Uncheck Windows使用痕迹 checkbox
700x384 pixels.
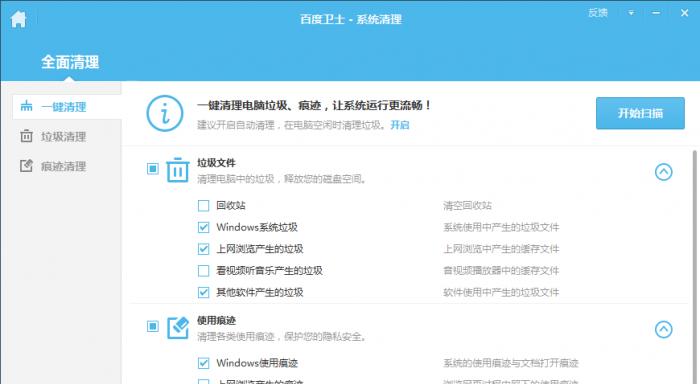[x=203, y=363]
